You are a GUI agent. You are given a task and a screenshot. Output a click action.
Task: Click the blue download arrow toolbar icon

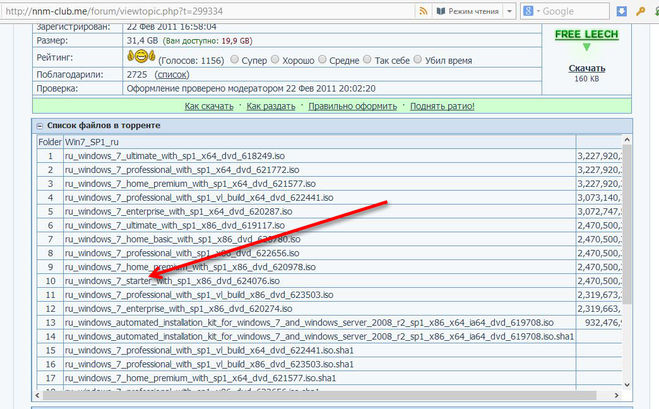(x=622, y=11)
